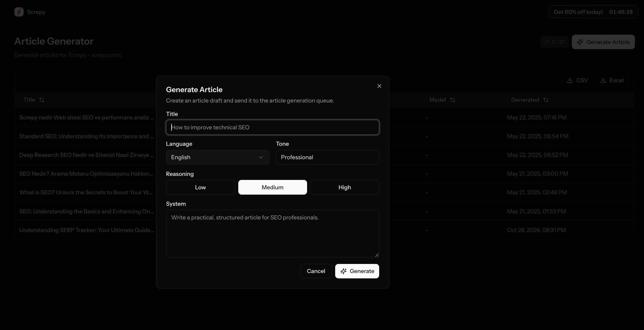
Task: Click the sparkle icon on dialog Generate button
Action: click(x=344, y=271)
